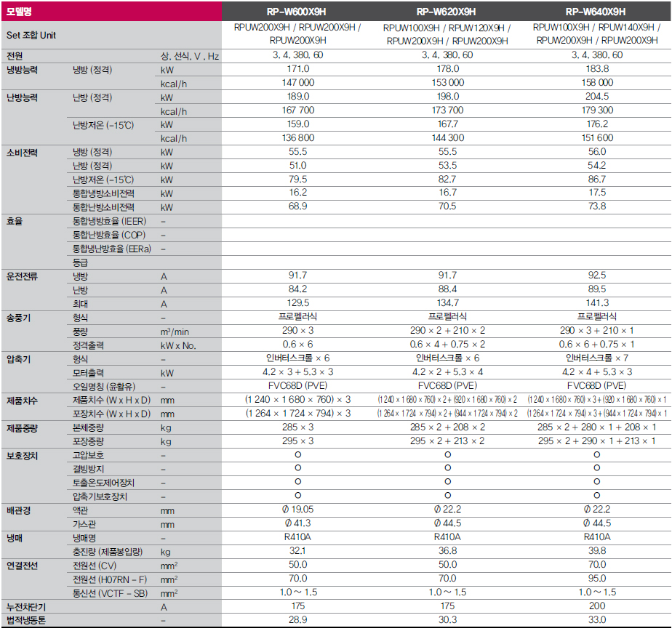Image resolution: width=672 pixels, height=631 pixels.
Task: Select the Ø 19.05 액관 pipe value
Action: [x=297, y=510]
